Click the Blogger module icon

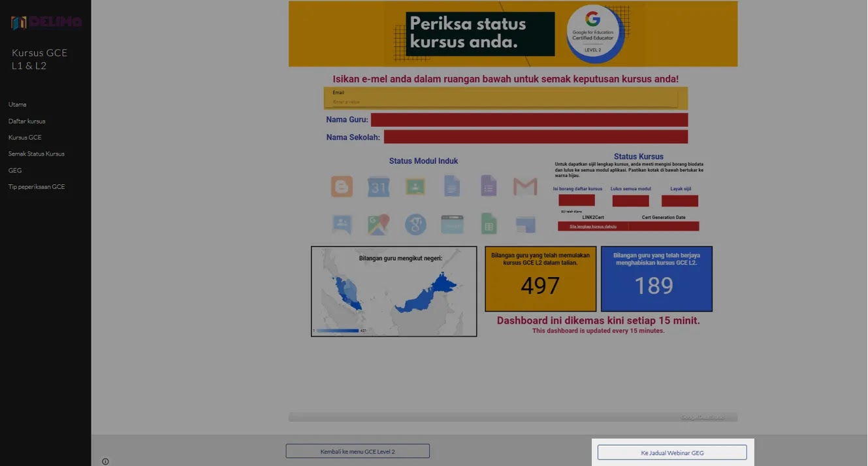click(x=342, y=187)
